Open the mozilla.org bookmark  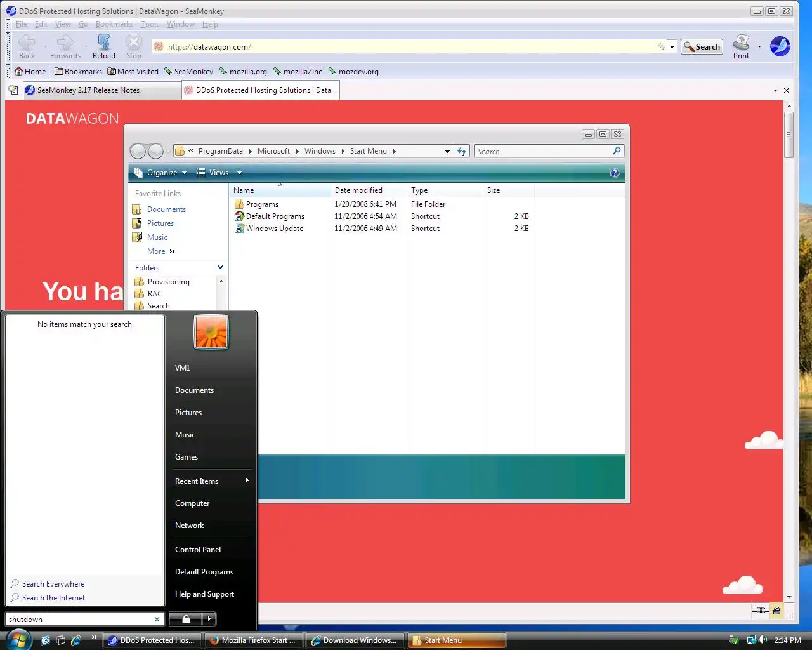click(243, 72)
